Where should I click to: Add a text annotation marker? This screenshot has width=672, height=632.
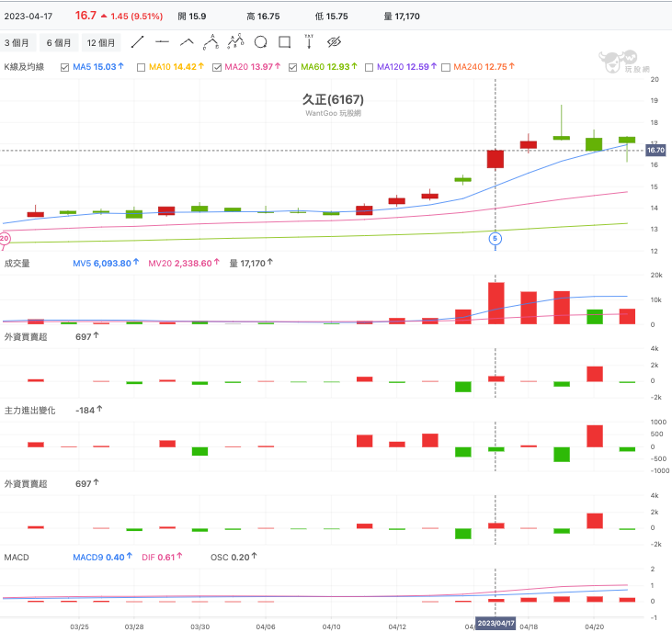(309, 41)
